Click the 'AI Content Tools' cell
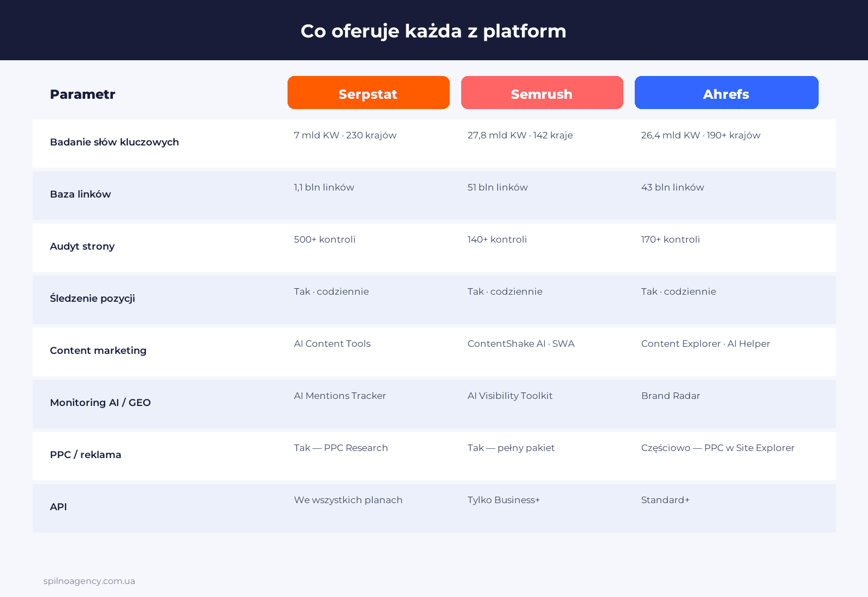The image size is (868, 597). pos(333,344)
